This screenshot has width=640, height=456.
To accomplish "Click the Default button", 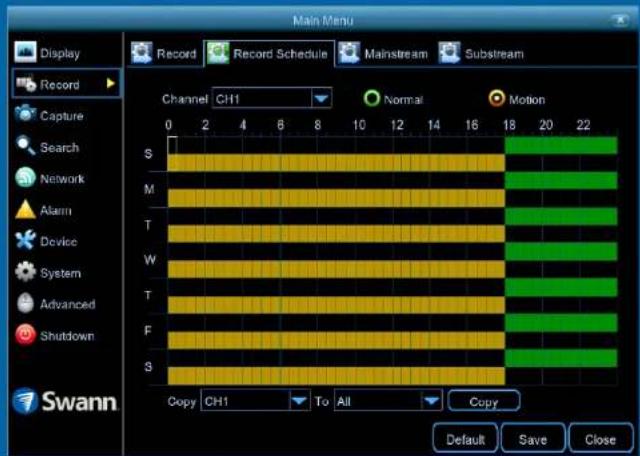I will click(465, 439).
